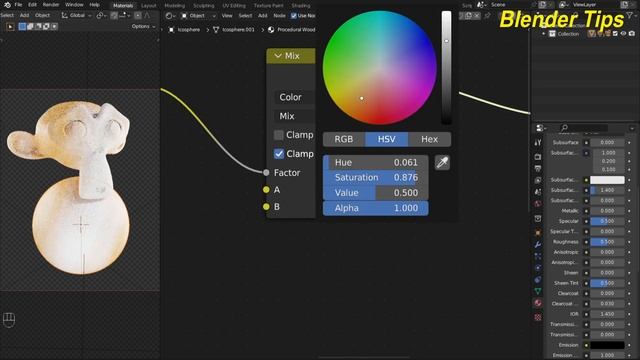The width and height of the screenshot is (640, 360).
Task: Open the World properties tab
Action: click(538, 204)
